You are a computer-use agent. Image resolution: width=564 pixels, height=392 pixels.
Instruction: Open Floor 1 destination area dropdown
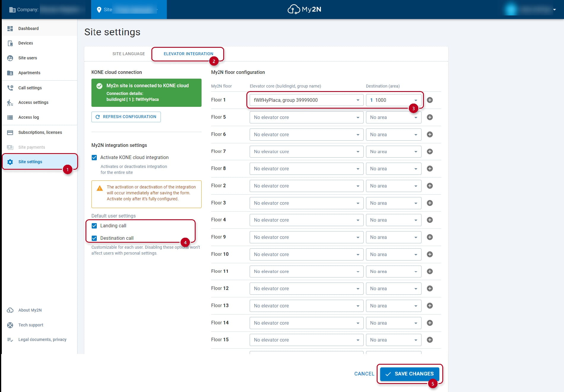click(x=394, y=100)
